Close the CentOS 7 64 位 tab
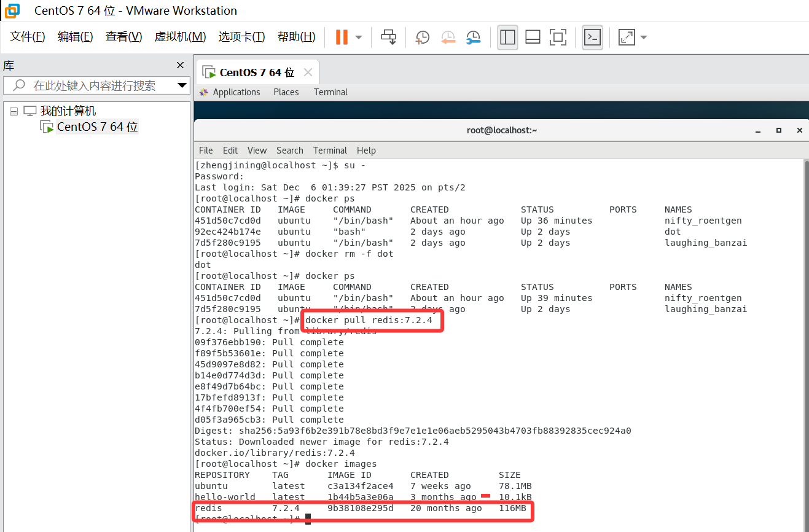The image size is (809, 532). [308, 72]
